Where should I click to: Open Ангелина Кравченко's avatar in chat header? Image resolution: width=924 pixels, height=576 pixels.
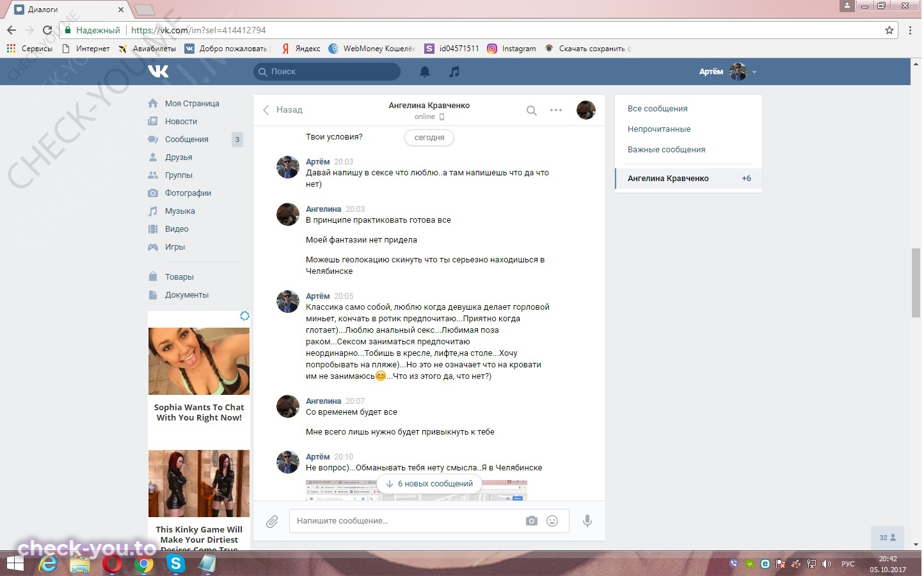[586, 110]
